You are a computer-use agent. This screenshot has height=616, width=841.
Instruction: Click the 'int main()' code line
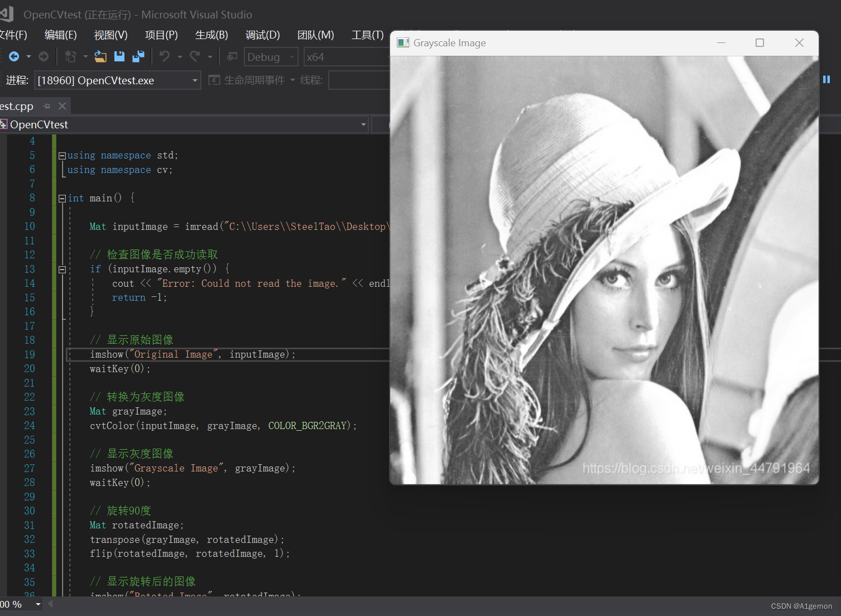[101, 198]
